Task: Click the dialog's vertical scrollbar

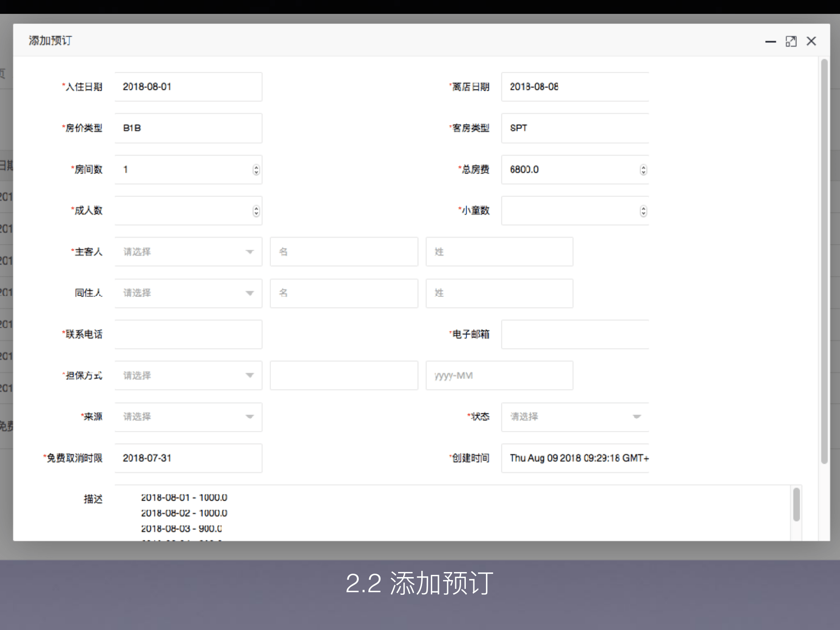Action: 824,260
